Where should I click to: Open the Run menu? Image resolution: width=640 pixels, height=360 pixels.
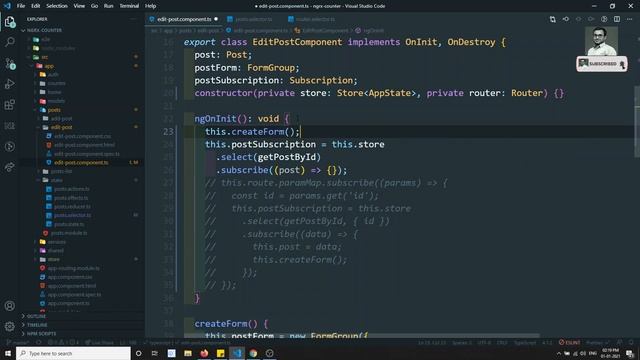coord(109,6)
